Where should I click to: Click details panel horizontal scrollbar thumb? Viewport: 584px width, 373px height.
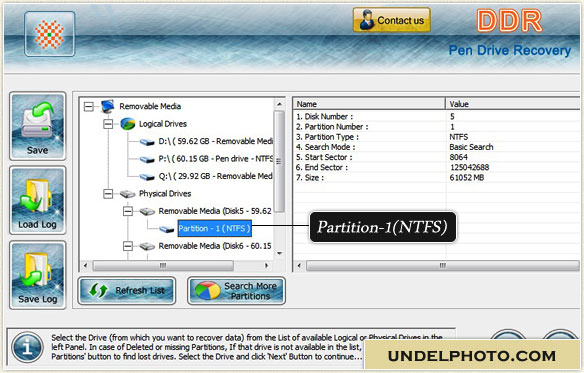click(443, 266)
